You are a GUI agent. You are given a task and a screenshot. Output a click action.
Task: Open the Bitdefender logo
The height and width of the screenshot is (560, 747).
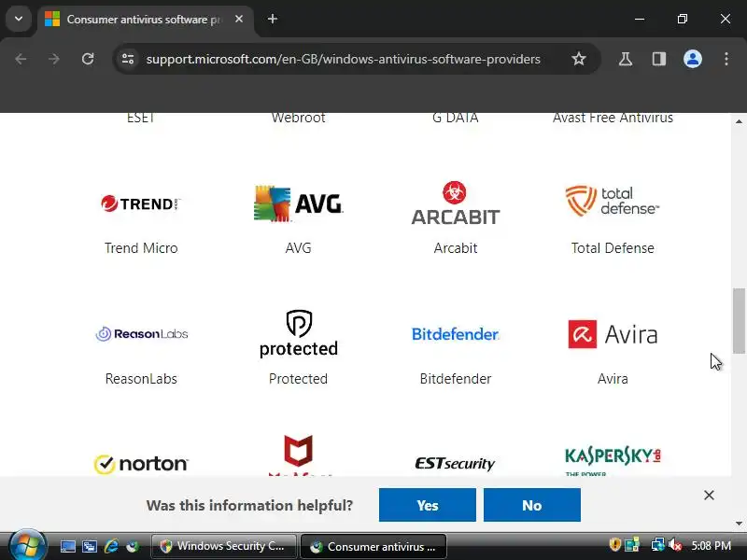click(456, 334)
